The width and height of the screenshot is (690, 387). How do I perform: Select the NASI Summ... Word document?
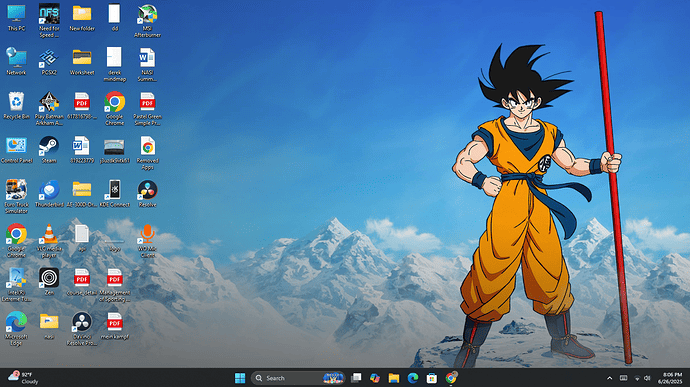[147, 65]
